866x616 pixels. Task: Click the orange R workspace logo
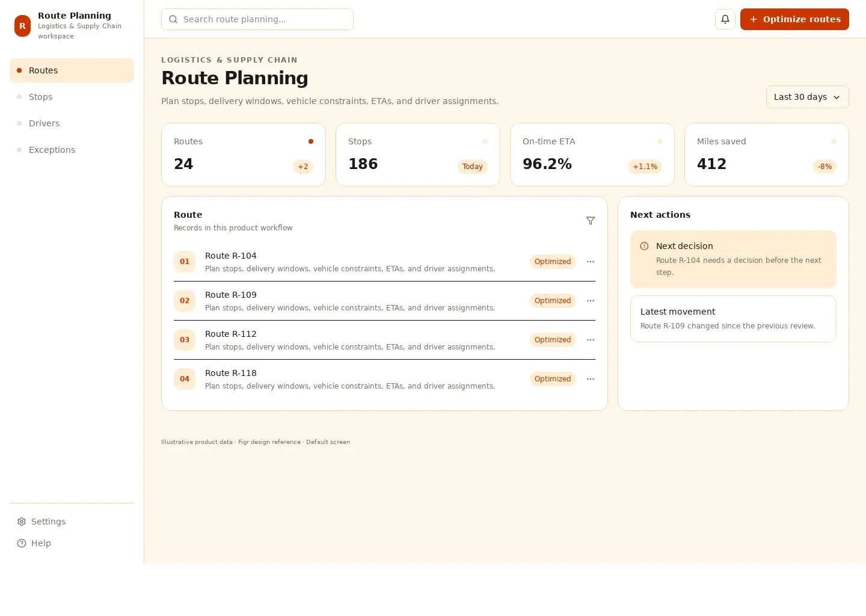(x=22, y=26)
